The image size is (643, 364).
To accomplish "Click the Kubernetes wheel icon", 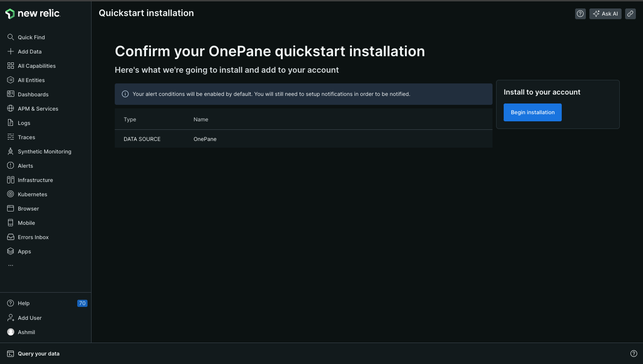I will pos(11,194).
